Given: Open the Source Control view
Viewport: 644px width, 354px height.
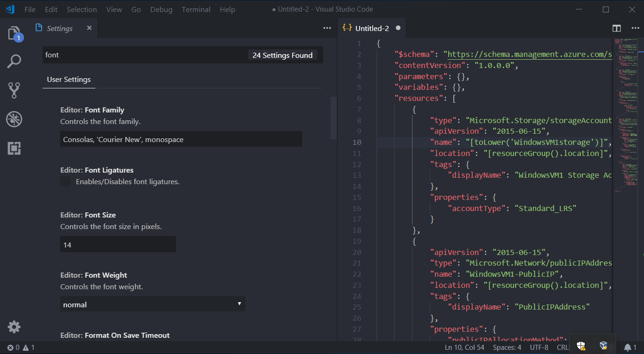Looking at the screenshot, I should click(x=14, y=90).
